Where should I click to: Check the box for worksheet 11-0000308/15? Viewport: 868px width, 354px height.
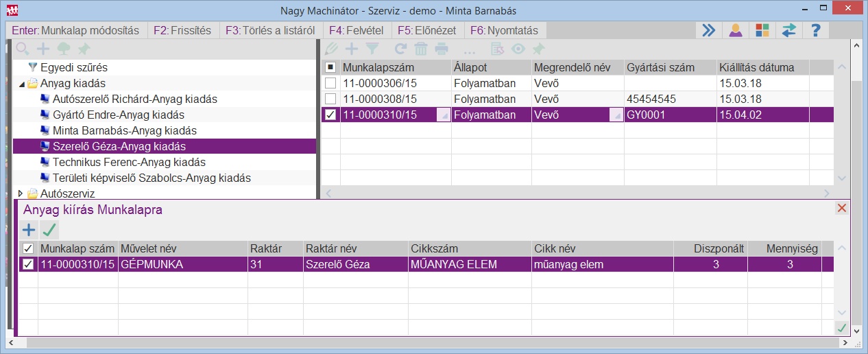click(x=330, y=99)
